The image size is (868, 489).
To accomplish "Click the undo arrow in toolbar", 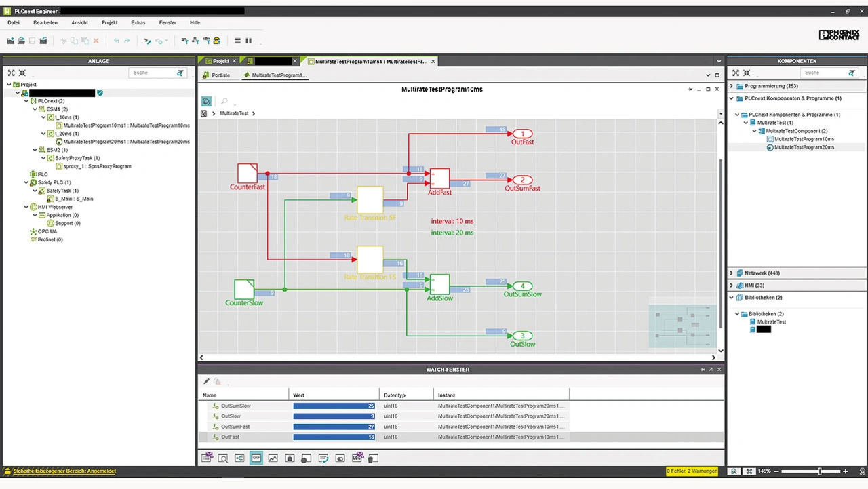I will pos(117,41).
